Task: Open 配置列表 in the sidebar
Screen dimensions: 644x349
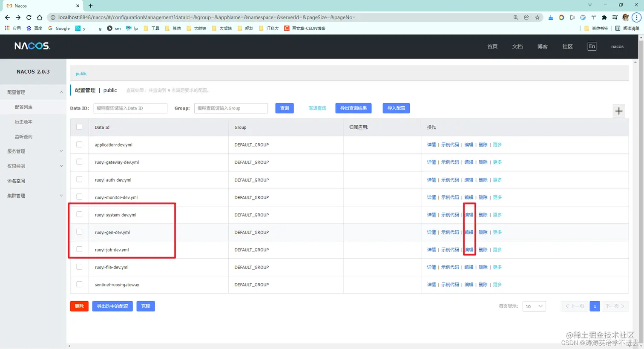Action: (23, 107)
